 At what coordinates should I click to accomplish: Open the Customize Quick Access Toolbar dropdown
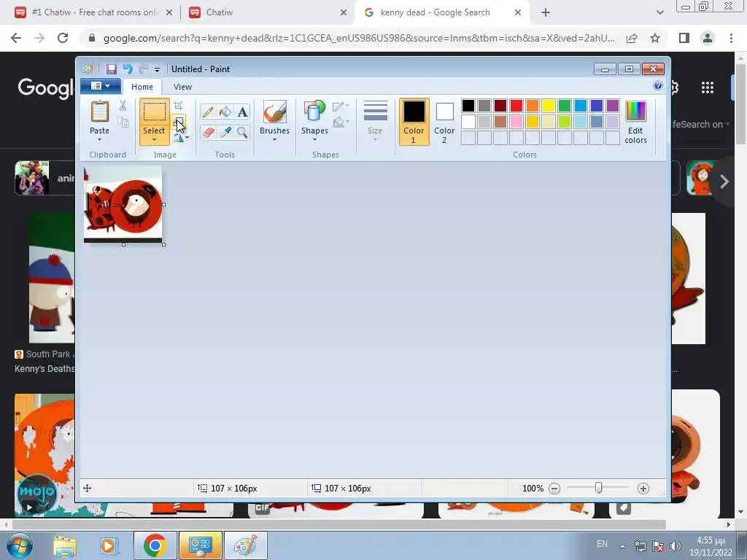(158, 69)
